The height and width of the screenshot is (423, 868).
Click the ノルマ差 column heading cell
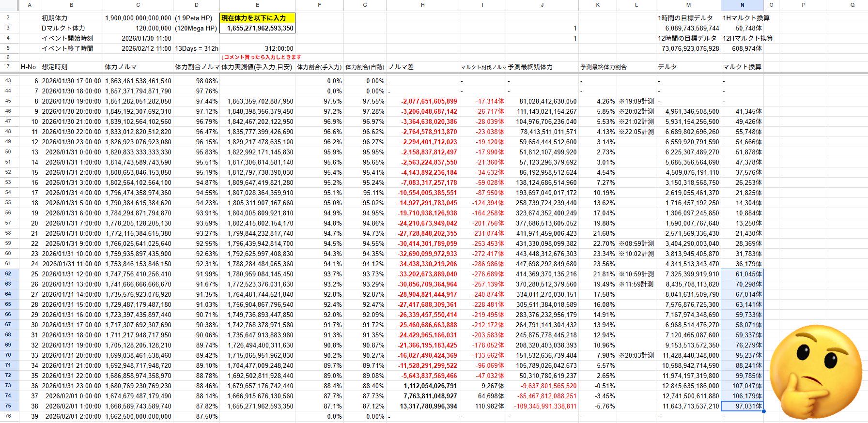(422, 67)
